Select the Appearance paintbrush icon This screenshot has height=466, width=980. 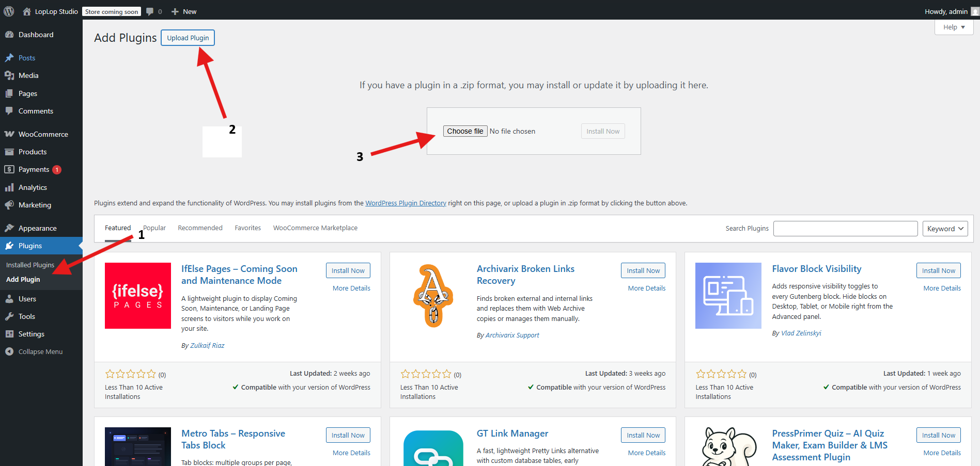pyautogui.click(x=9, y=228)
